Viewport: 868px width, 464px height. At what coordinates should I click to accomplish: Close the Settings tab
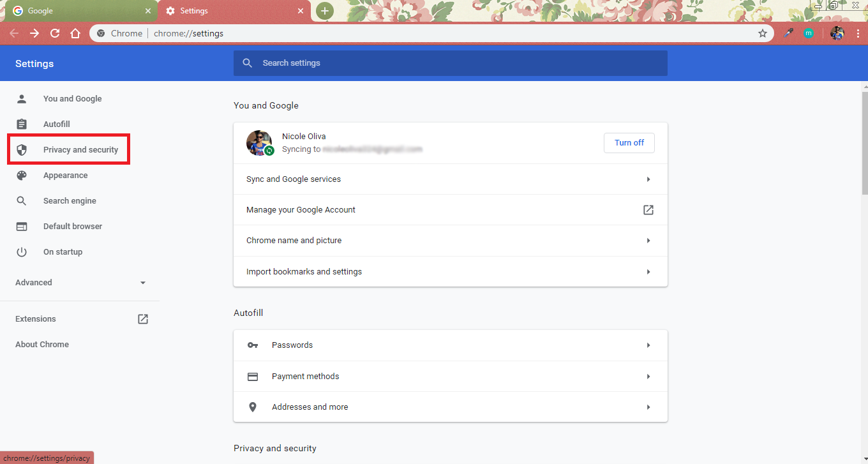coord(301,11)
